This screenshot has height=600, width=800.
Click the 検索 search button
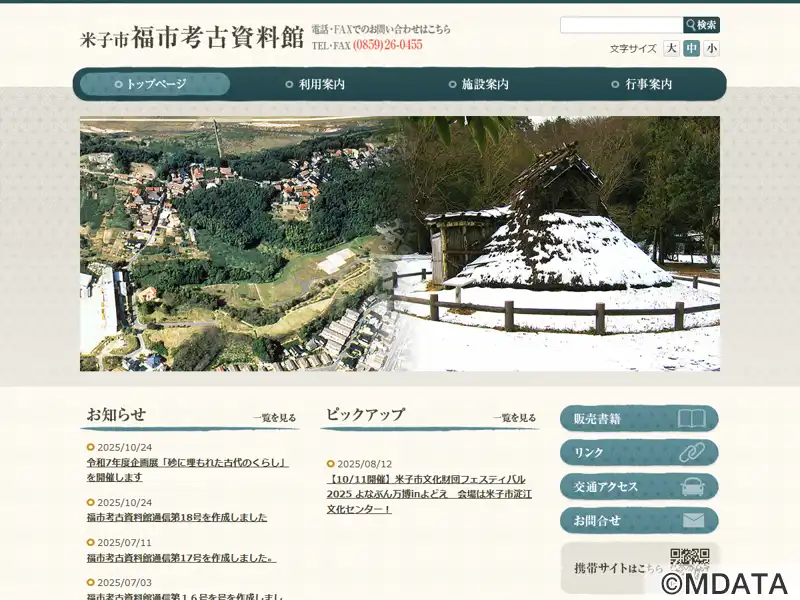(701, 25)
